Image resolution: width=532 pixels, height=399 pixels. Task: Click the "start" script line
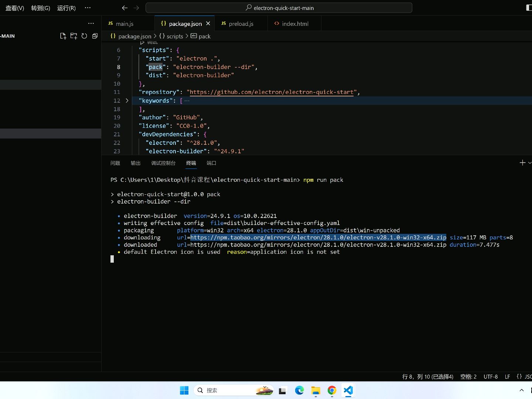tap(183, 58)
